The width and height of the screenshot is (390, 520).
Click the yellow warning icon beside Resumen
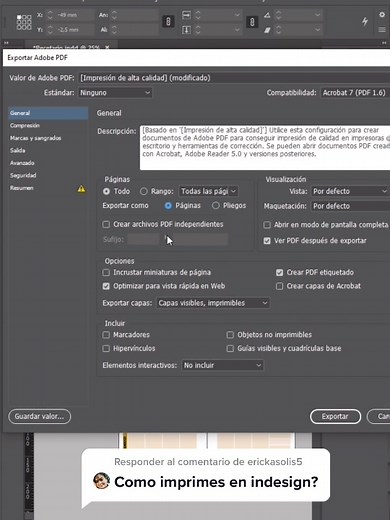coord(81,189)
